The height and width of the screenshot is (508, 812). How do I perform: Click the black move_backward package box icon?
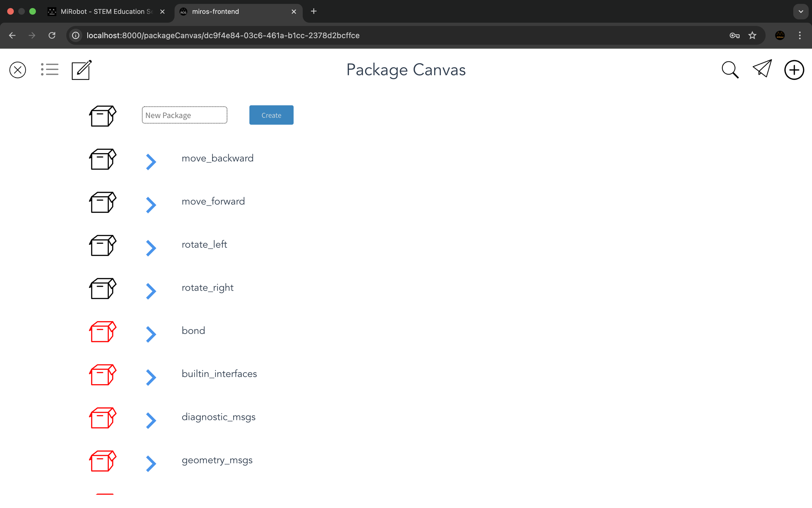point(102,159)
